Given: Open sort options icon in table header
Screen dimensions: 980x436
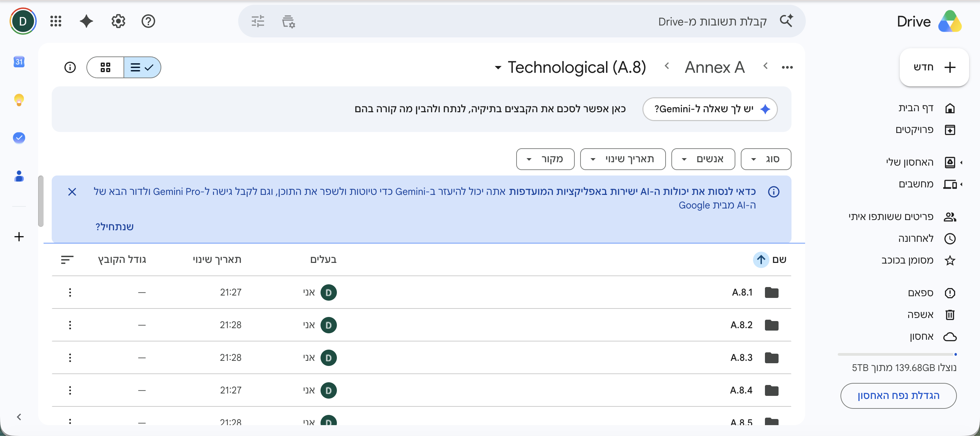Looking at the screenshot, I should pos(67,259).
